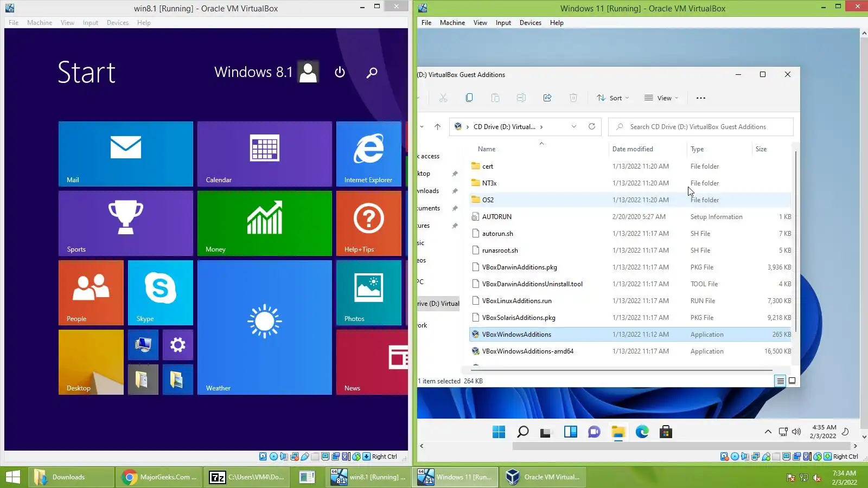Click the power icon on Start screen

(x=340, y=72)
